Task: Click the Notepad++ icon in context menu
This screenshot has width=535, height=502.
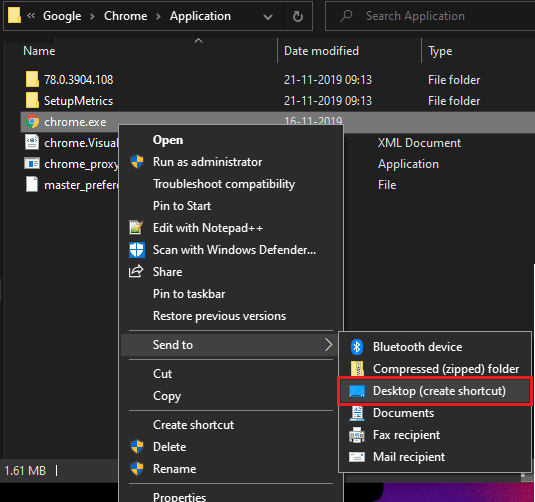Action: (x=136, y=228)
